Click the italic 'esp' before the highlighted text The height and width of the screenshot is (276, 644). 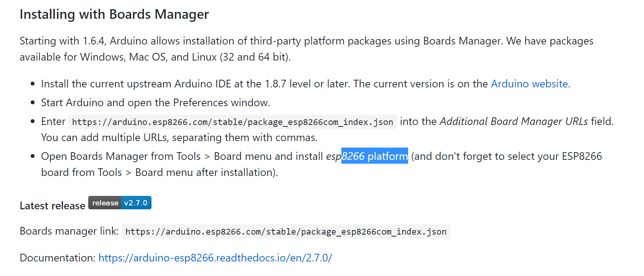pyautogui.click(x=333, y=157)
